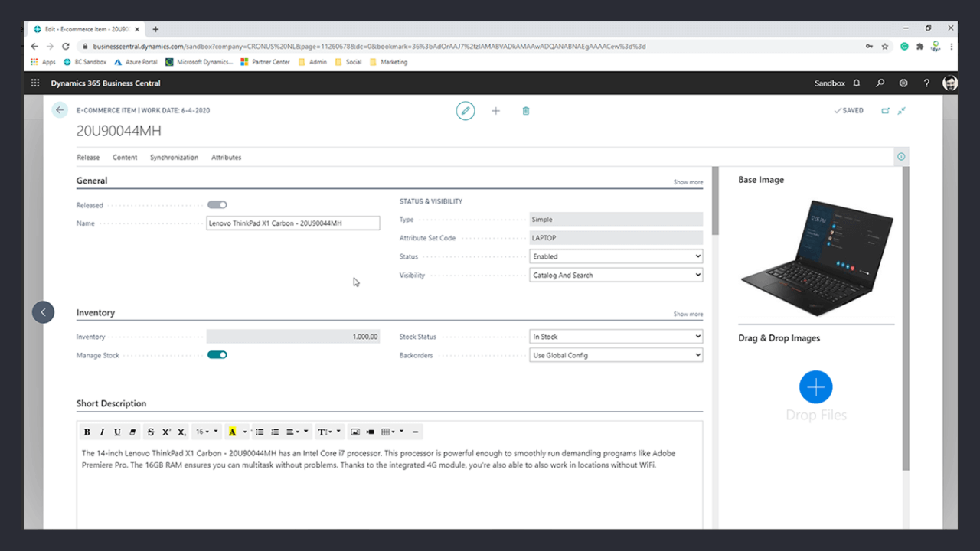Open notifications bell icon

[857, 83]
